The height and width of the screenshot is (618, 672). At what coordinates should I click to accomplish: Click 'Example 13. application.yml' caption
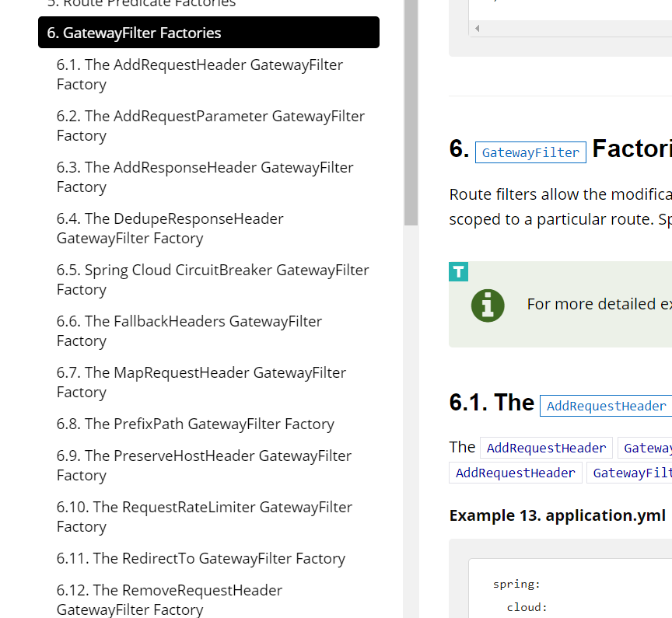click(557, 515)
